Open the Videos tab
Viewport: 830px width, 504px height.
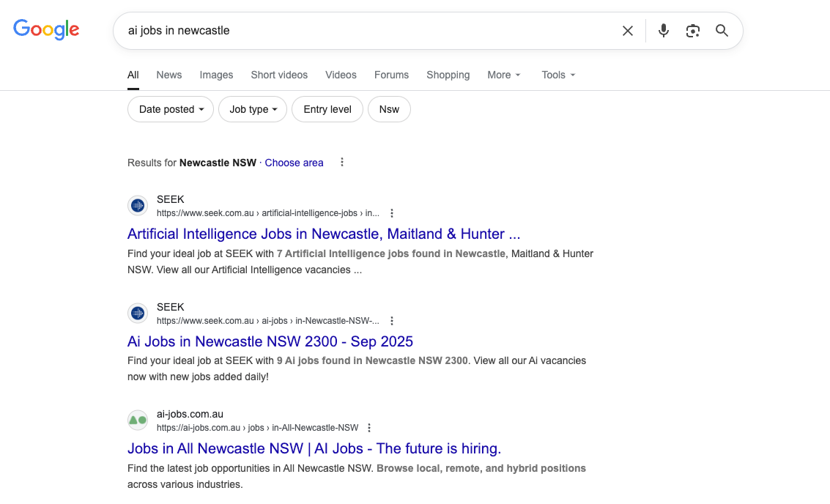pyautogui.click(x=341, y=75)
